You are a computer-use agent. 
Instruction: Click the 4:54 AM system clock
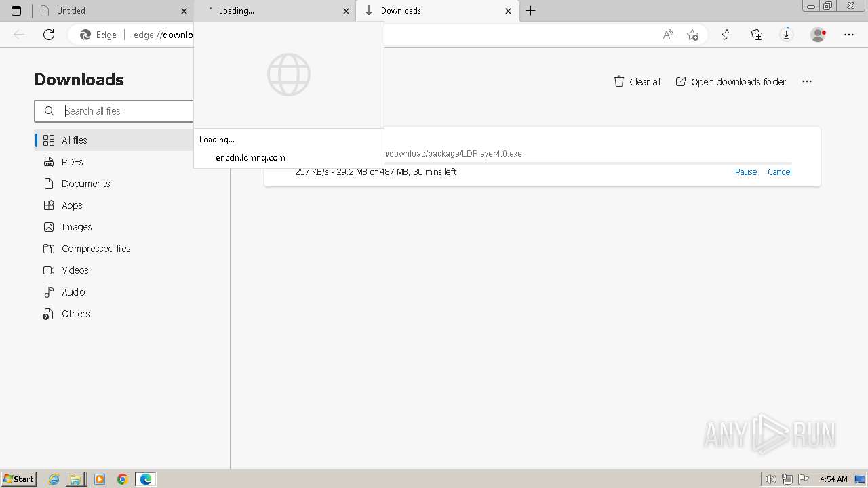click(833, 479)
